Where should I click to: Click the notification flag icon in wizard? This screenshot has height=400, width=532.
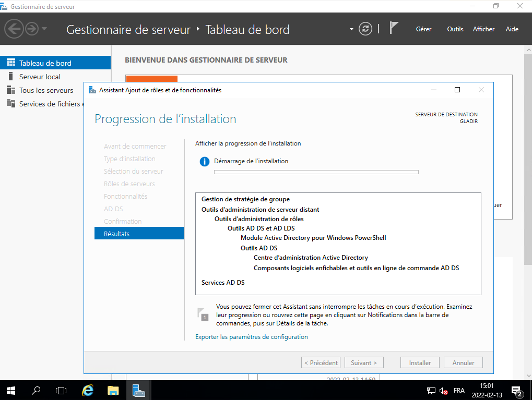coord(203,314)
